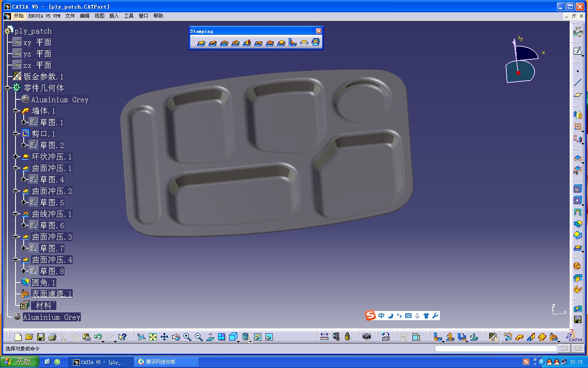Click the Open file folder icon

pos(29,337)
